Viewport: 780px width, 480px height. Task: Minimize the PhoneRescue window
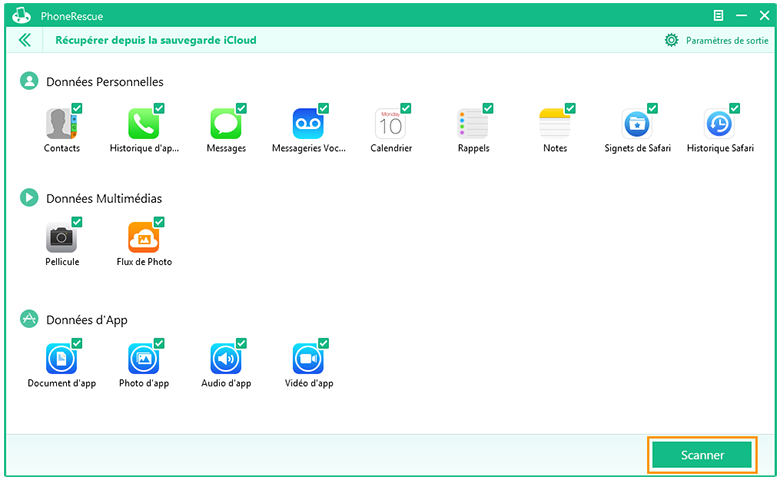click(x=741, y=16)
